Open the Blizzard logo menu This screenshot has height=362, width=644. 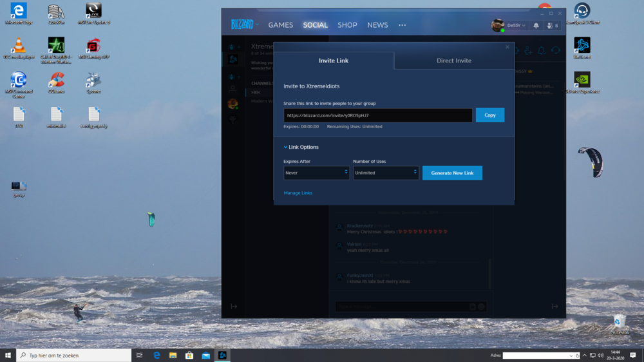[x=243, y=25]
